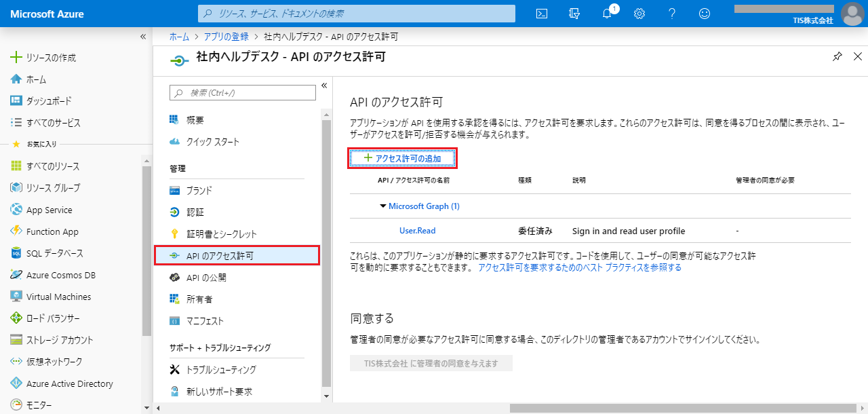
Task: Collapse the left portal sidebar
Action: [143, 36]
